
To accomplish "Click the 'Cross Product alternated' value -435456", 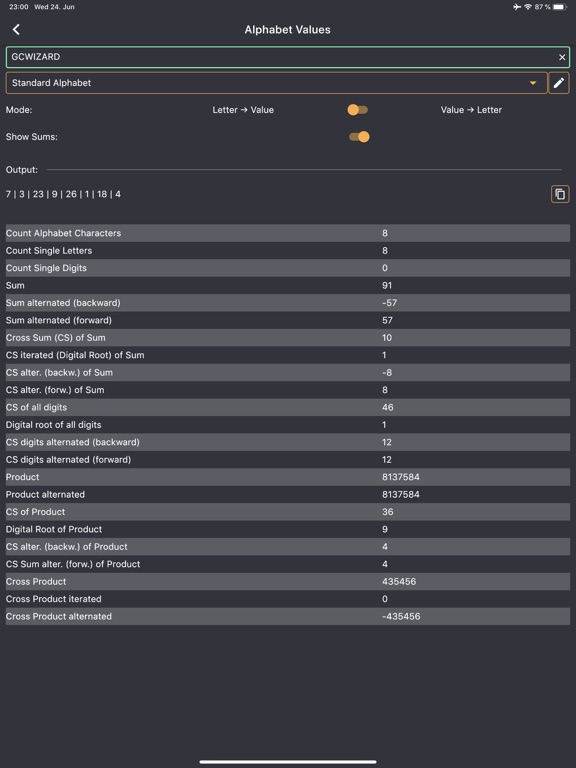I will pyautogui.click(x=401, y=616).
